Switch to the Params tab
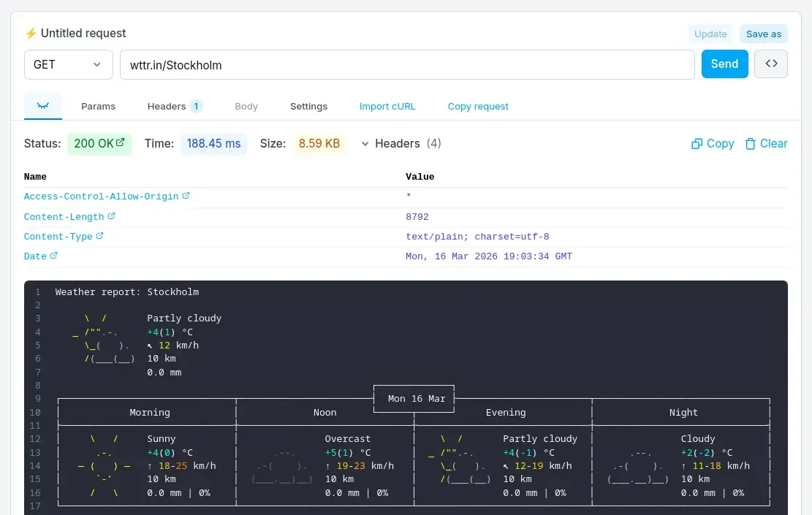The height and width of the screenshot is (515, 812). pos(98,106)
